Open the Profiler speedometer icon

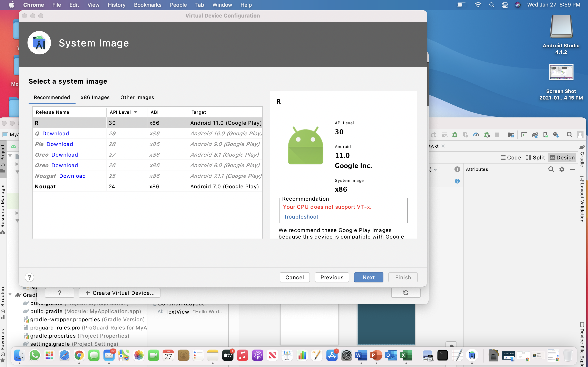point(476,135)
